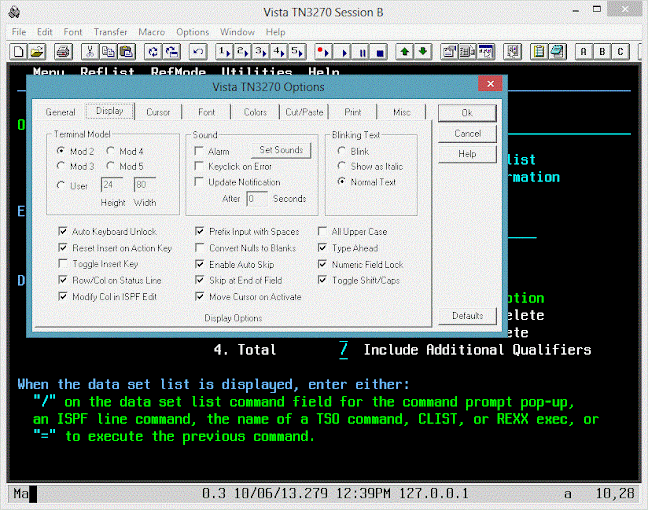The width and height of the screenshot is (648, 510).
Task: Click the Defaults button
Action: pyautogui.click(x=467, y=316)
